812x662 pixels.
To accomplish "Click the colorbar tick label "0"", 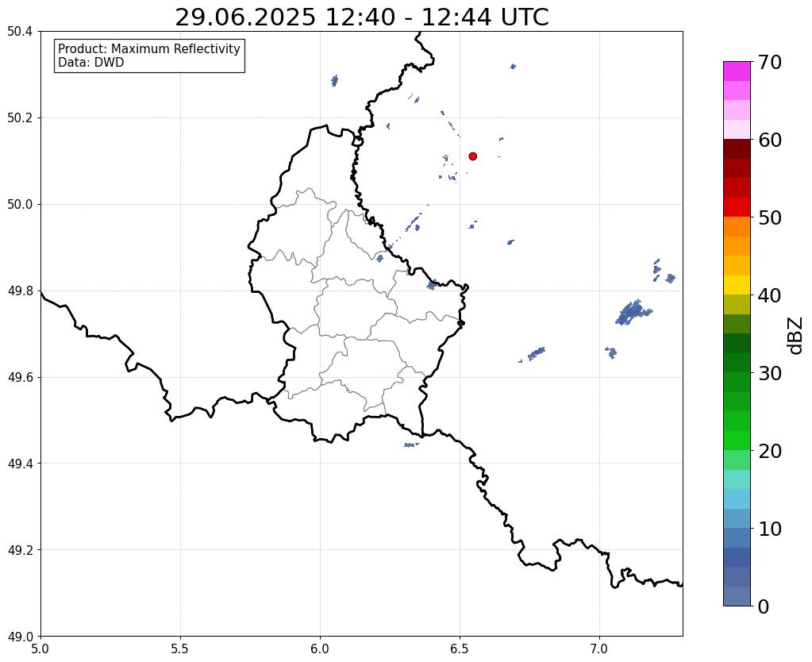I will tap(764, 606).
